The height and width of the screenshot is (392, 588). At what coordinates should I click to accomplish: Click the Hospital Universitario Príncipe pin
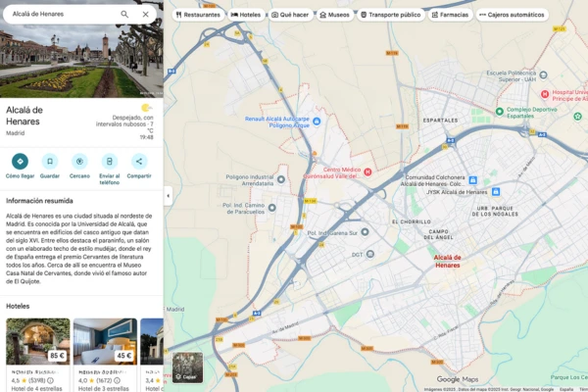545,94
